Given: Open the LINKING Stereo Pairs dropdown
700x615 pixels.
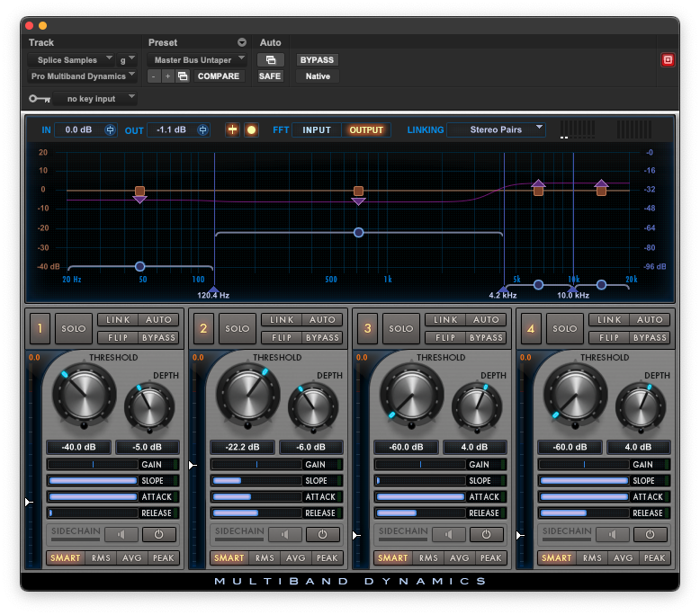Looking at the screenshot, I should coord(497,129).
